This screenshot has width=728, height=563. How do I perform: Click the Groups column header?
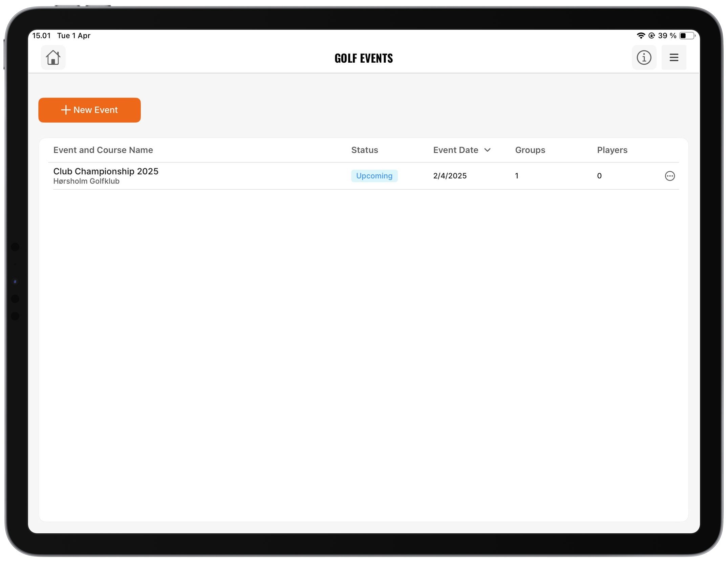[x=530, y=150]
